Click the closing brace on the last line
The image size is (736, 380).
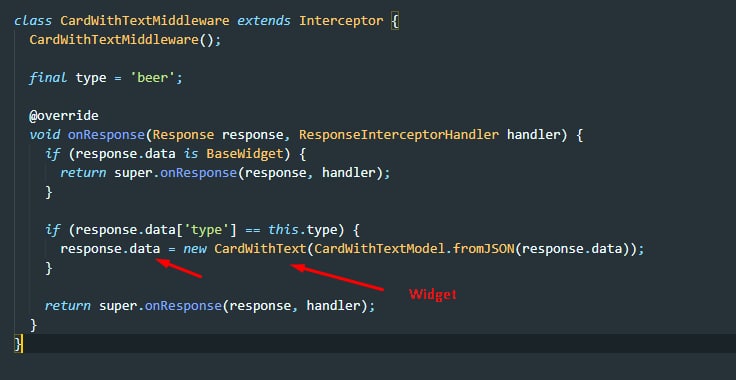pyautogui.click(x=18, y=344)
